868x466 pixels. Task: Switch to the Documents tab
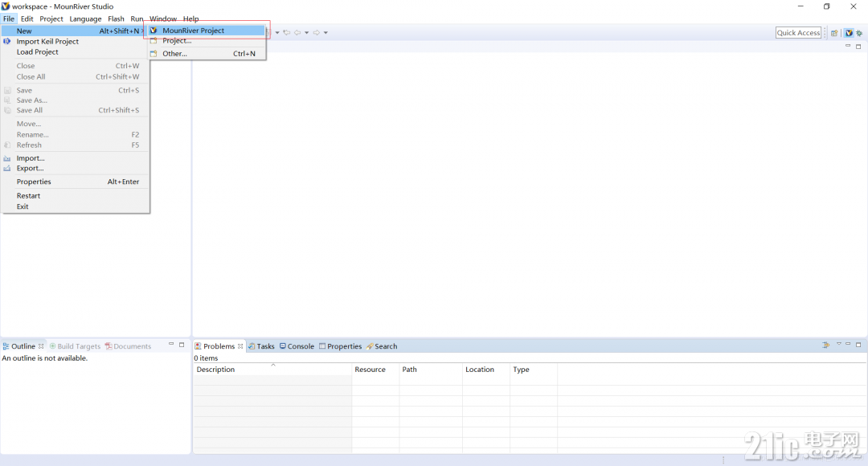(128, 346)
